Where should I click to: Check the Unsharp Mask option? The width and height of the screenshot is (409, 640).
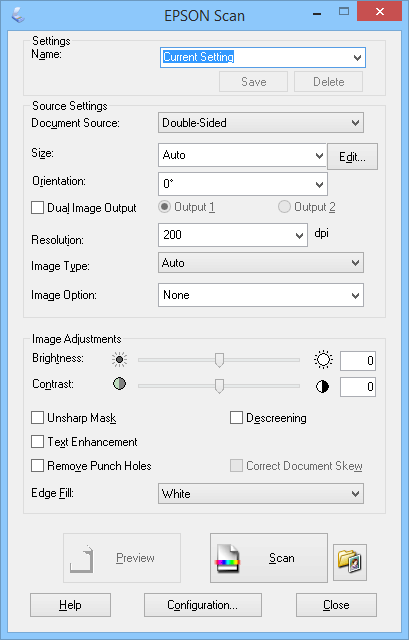[38, 418]
